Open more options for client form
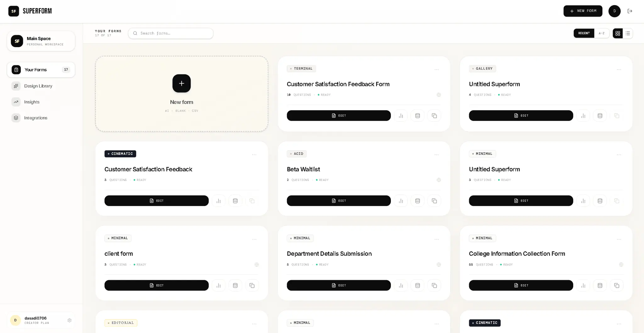Screen dimensions: 644x333 click(254, 239)
